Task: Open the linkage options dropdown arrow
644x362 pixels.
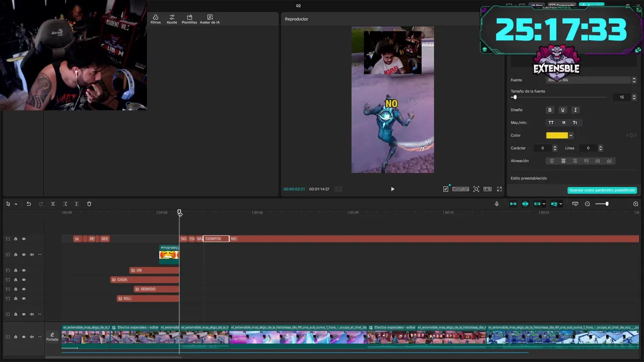Action: (x=544, y=204)
